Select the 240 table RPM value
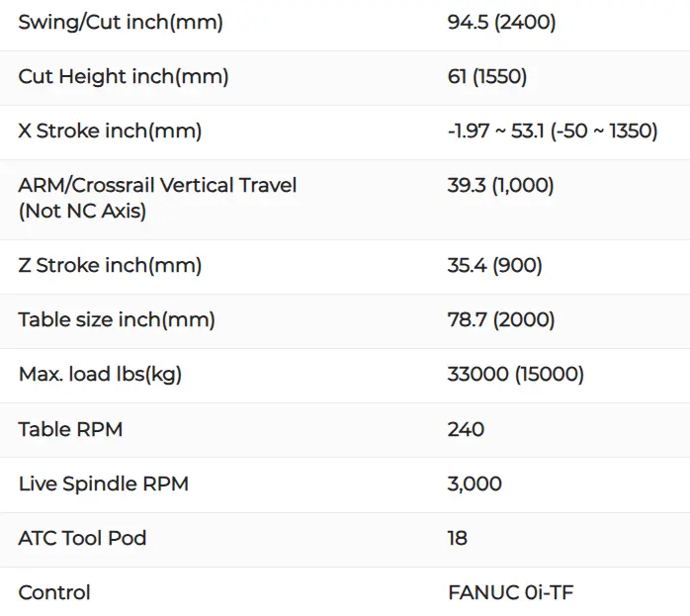The image size is (690, 616). tap(466, 429)
